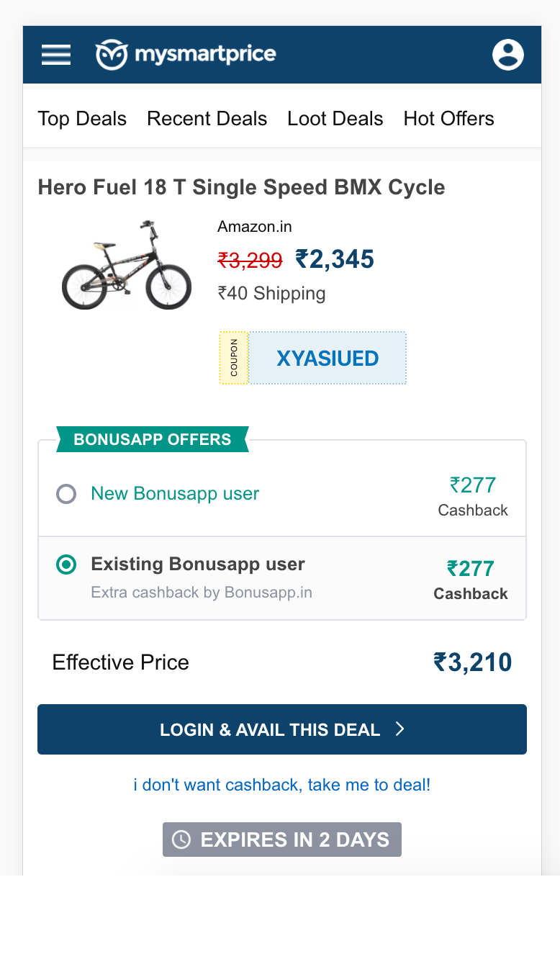Viewport: 560px width, 972px height.
Task: Copy the XYASIUED coupon code
Action: [x=328, y=358]
